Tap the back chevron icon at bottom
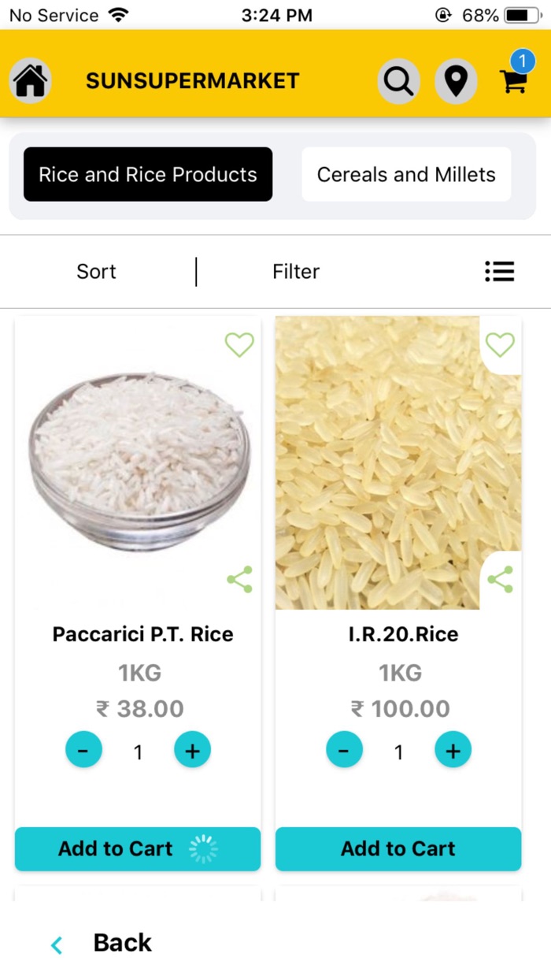This screenshot has width=551, height=980. coord(56,944)
